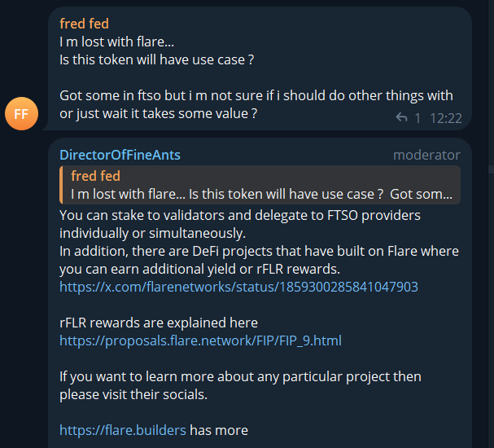
Task: Click the 'has more' text after flare.builders
Action: point(219,429)
